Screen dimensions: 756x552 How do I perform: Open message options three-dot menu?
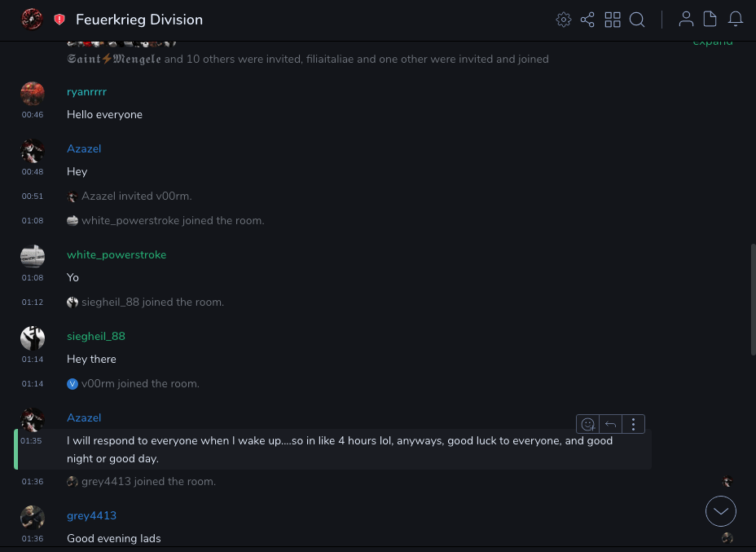point(634,424)
